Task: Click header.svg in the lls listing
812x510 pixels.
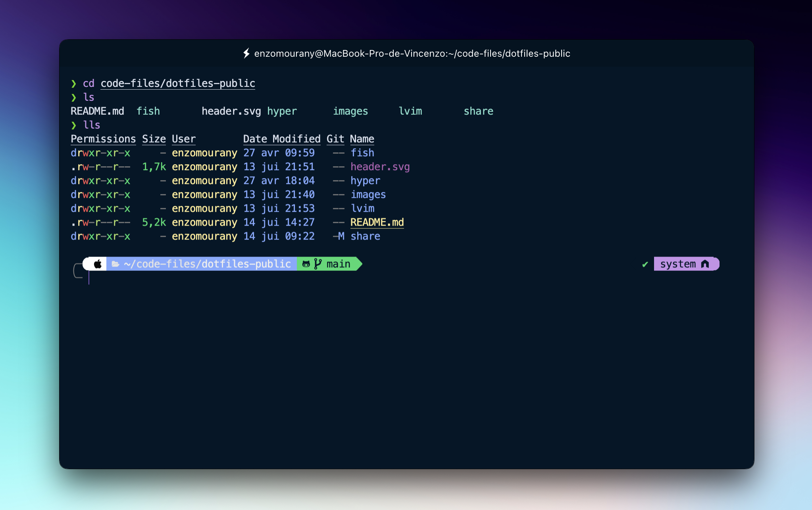Action: pyautogui.click(x=380, y=167)
